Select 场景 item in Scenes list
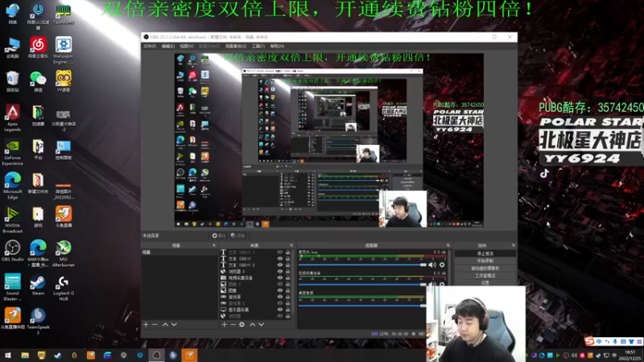This screenshot has height=362, width=644. pyautogui.click(x=179, y=253)
